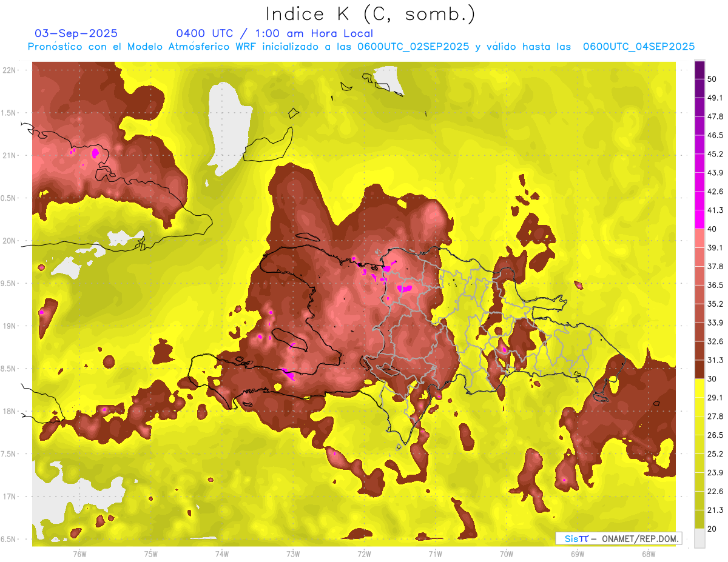Click colorbar value label 49.1
The height and width of the screenshot is (562, 728).
(x=715, y=98)
